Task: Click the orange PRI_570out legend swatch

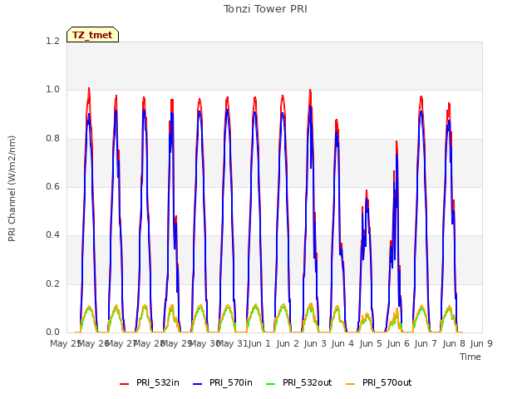Action: [351, 384]
